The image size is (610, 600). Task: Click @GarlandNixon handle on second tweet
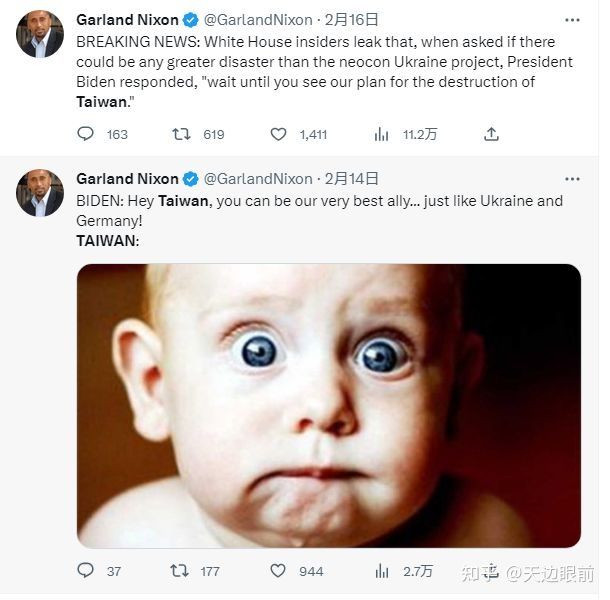pyautogui.click(x=258, y=179)
